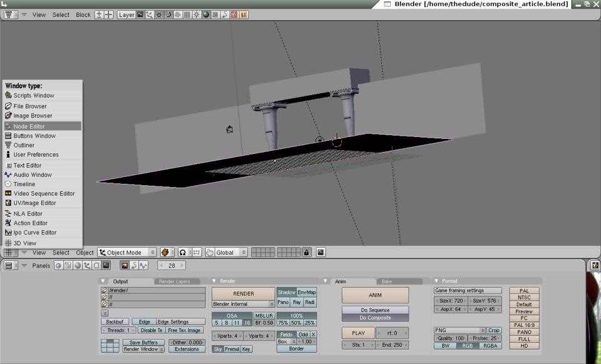
Task: Click the render preview icon in 3D header
Action: [321, 253]
